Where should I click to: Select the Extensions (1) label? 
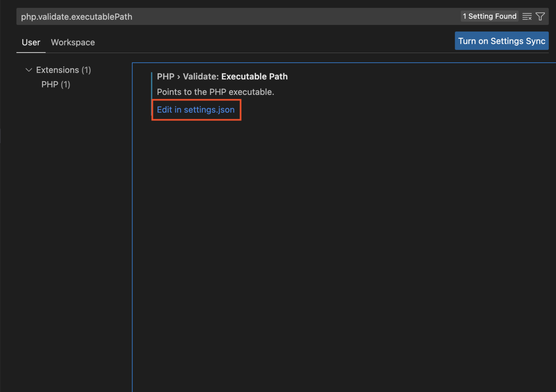[x=63, y=70]
